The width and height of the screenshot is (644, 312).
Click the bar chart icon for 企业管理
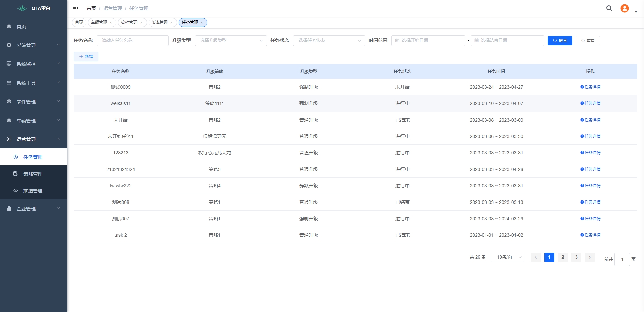(9, 208)
